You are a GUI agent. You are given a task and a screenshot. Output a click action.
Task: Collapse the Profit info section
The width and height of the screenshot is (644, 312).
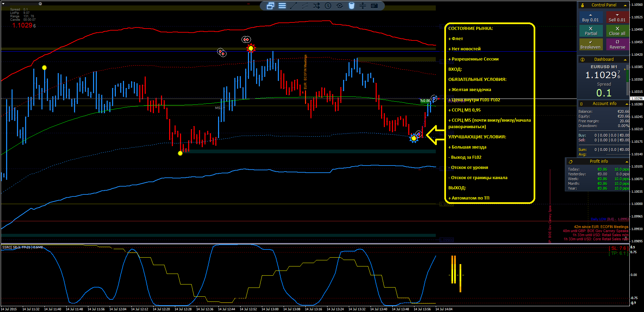point(627,161)
